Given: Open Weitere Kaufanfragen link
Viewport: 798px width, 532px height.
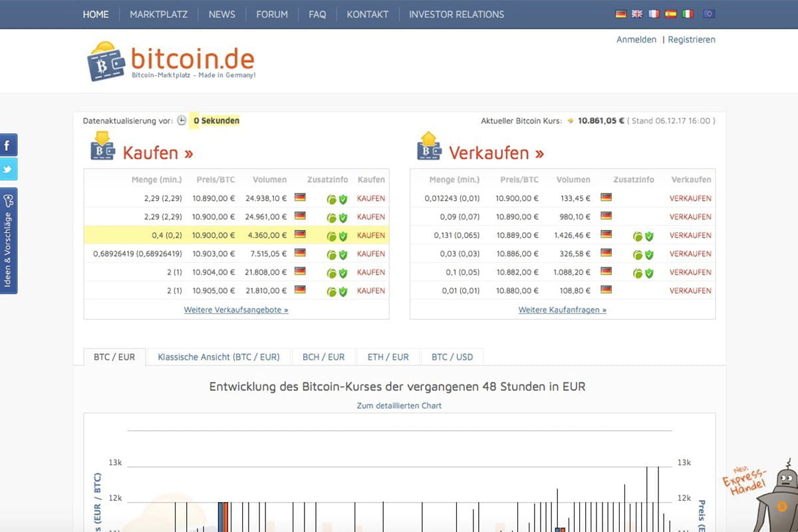Looking at the screenshot, I should [563, 310].
